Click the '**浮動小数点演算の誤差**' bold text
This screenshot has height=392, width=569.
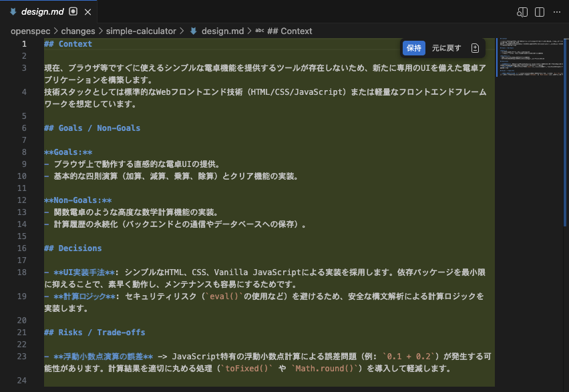tap(103, 357)
